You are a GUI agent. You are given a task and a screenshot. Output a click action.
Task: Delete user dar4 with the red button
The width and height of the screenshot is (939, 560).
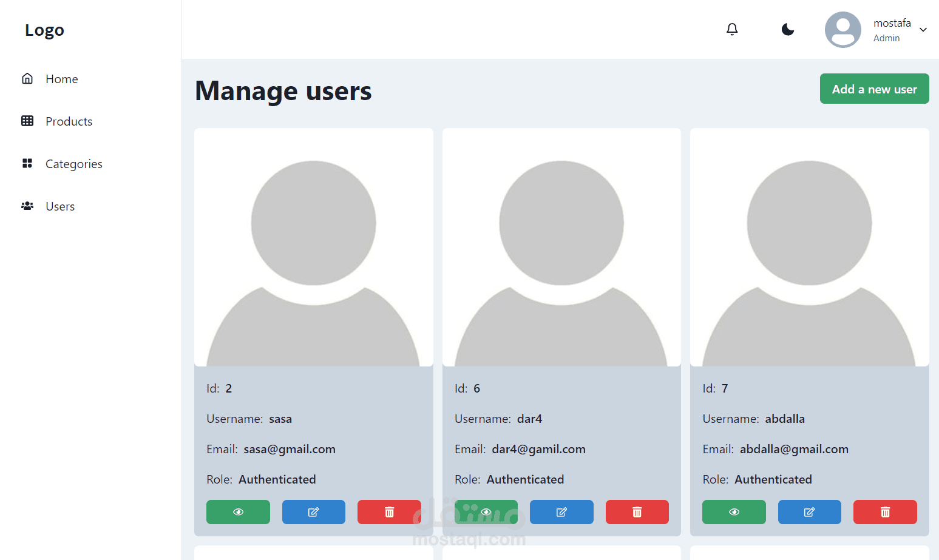[x=637, y=512]
